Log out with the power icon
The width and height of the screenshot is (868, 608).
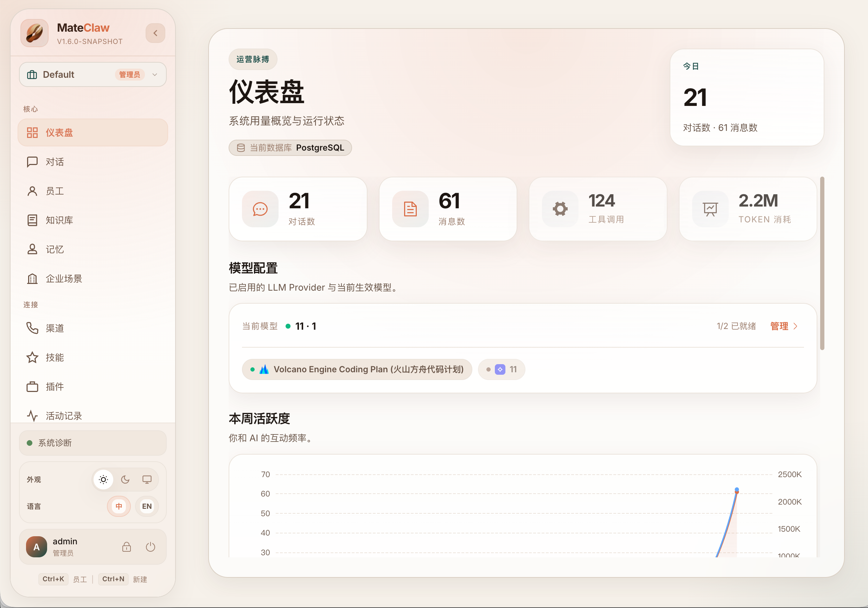point(151,547)
